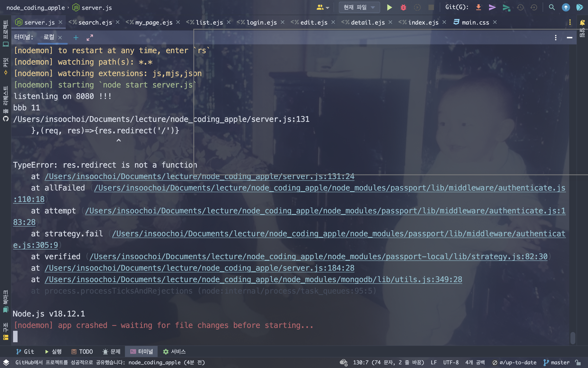588x368 pixels.
Task: Close the main.css tab
Action: coord(495,22)
